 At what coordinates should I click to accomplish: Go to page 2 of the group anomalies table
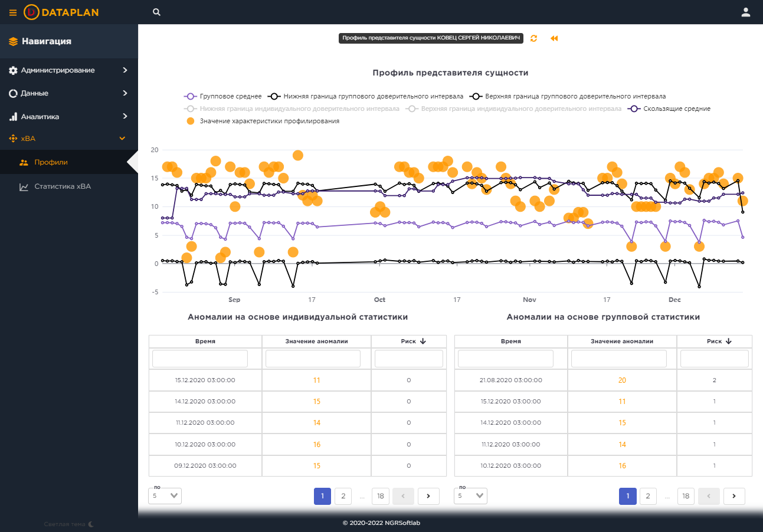pos(648,496)
